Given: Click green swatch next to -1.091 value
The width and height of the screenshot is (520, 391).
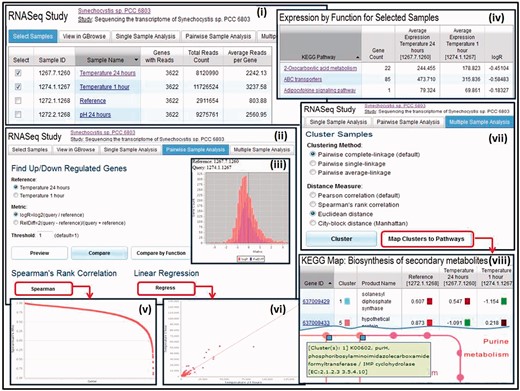Looking at the screenshot, I should tap(467, 323).
